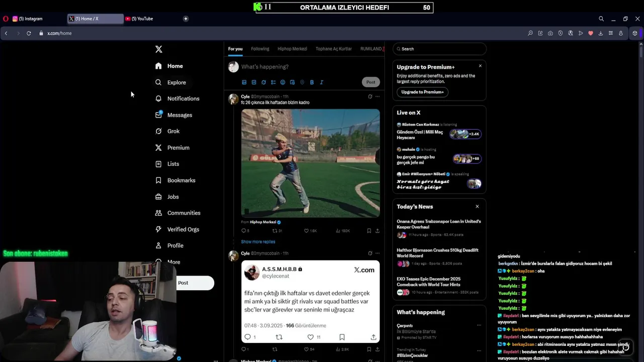The width and height of the screenshot is (644, 362).
Task: Schedule post icon in composer
Action: (x=292, y=82)
